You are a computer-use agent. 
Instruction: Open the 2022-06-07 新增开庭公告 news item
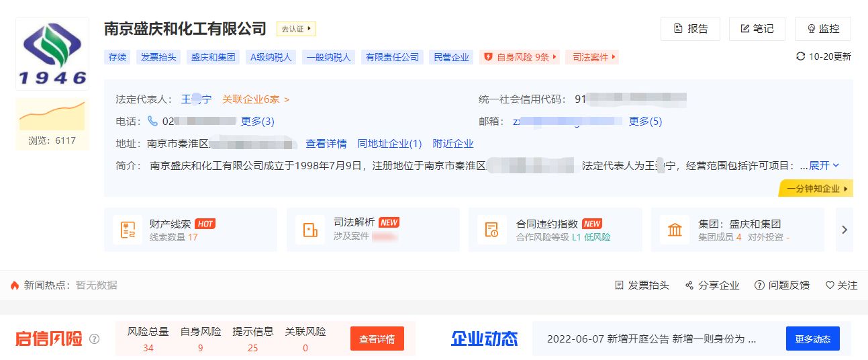pos(652,339)
